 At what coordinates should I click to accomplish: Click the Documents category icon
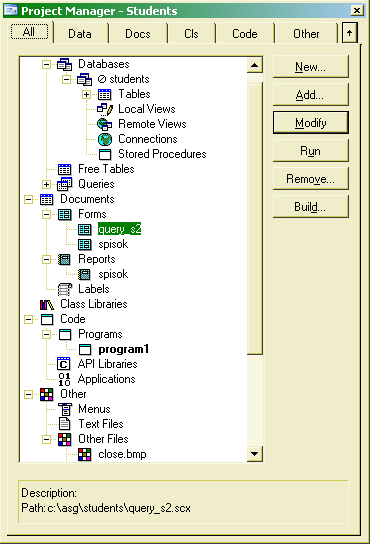(46, 199)
